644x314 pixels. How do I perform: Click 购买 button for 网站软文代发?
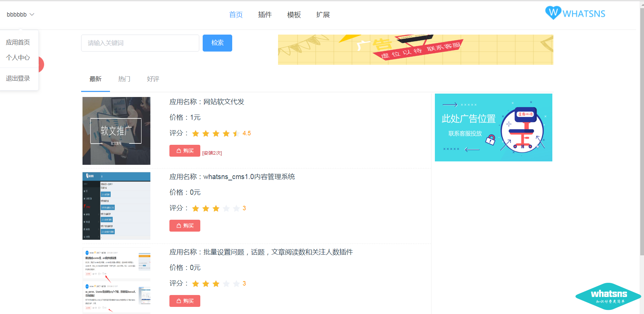(x=185, y=151)
